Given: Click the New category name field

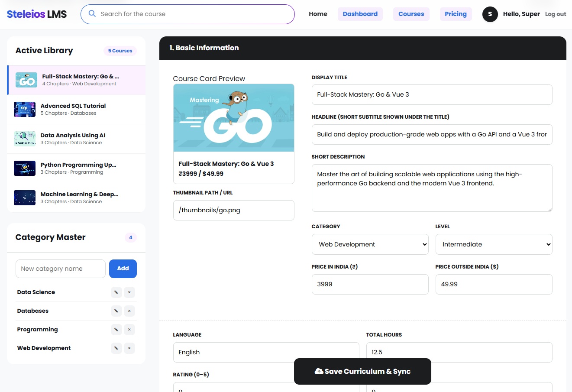Looking at the screenshot, I should (x=61, y=269).
